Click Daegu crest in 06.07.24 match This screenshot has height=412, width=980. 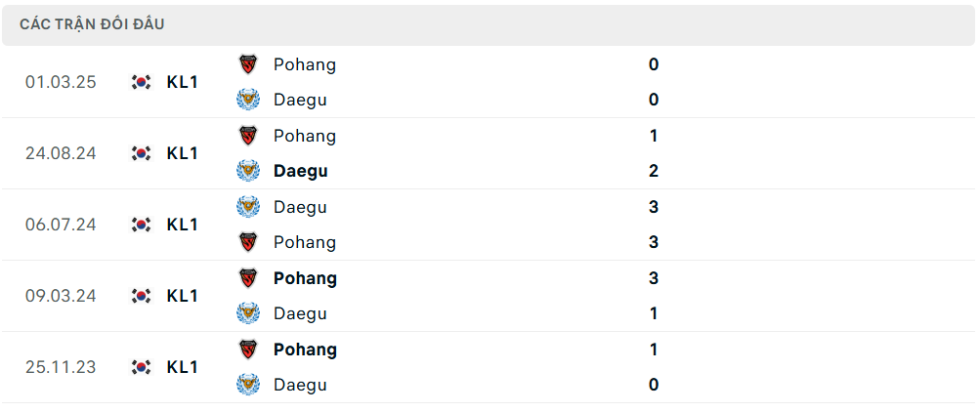[x=248, y=207]
